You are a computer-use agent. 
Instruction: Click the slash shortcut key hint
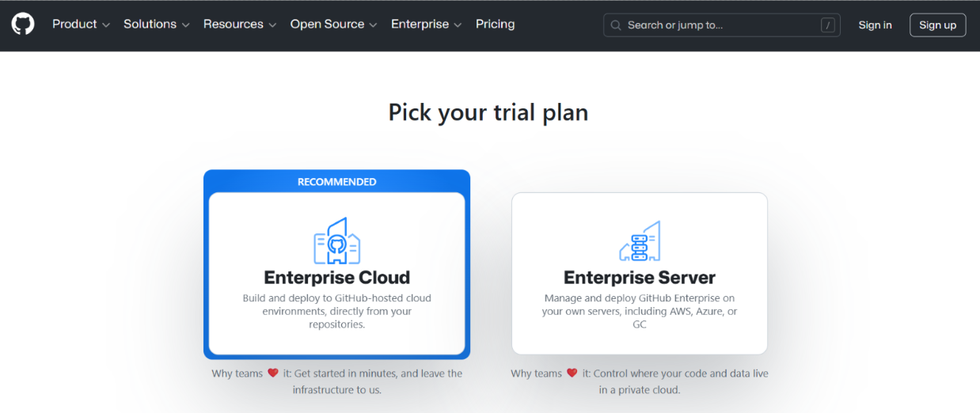(x=828, y=25)
